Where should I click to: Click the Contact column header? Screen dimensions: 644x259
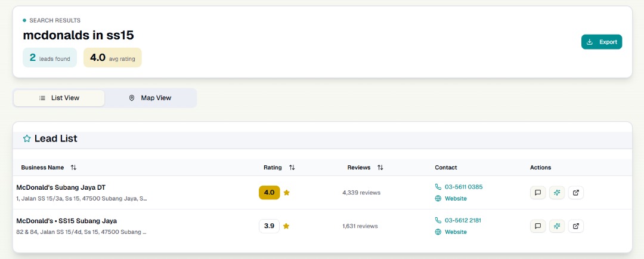point(446,167)
